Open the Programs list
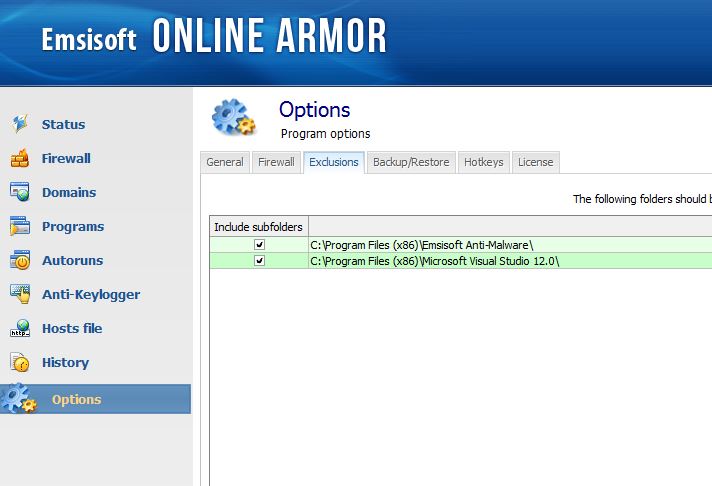The height and width of the screenshot is (486, 712). click(73, 227)
